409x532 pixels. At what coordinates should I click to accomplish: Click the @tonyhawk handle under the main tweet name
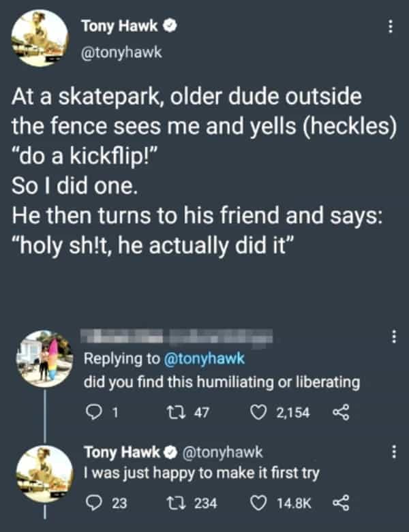pyautogui.click(x=122, y=48)
